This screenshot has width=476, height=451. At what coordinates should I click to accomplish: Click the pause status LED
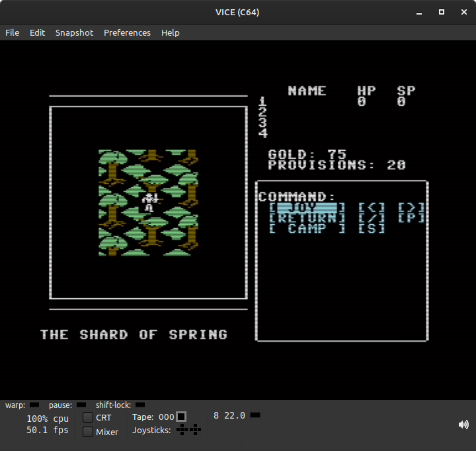81,405
